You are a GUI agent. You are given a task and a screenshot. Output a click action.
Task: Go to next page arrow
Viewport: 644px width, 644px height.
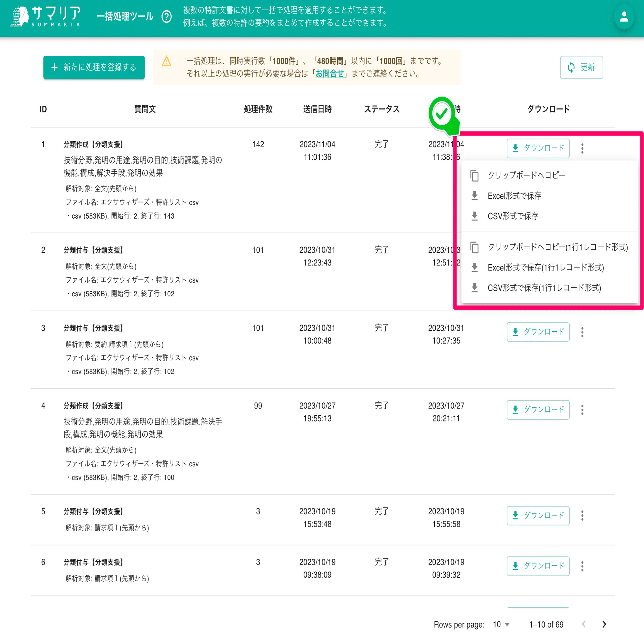604,624
